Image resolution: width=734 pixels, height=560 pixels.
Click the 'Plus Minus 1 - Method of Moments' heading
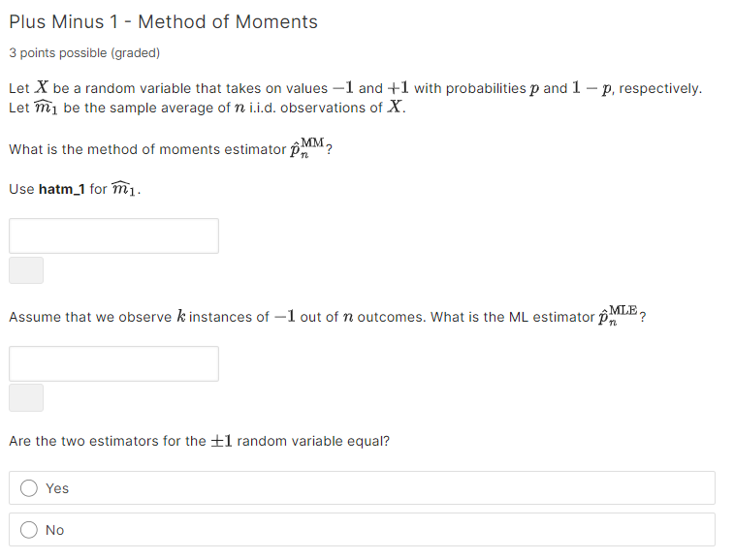click(163, 22)
